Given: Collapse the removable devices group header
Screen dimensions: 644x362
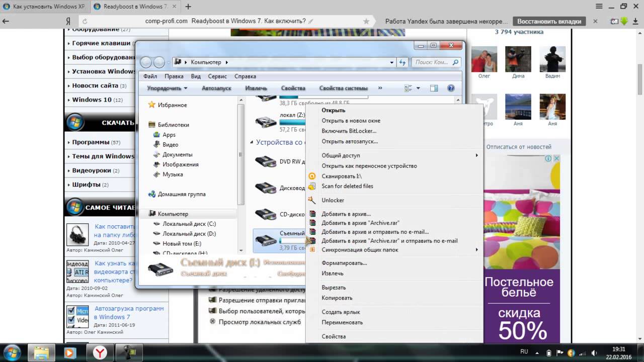Looking at the screenshot, I should [252, 142].
